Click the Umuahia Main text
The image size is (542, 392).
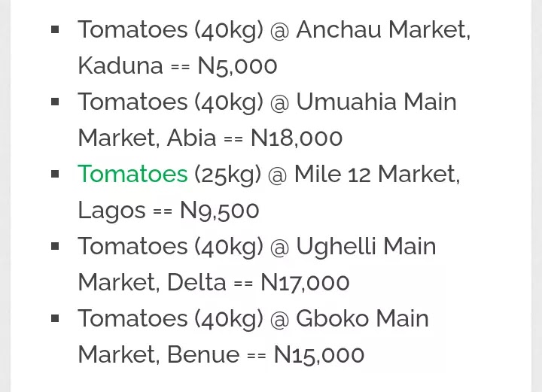[x=376, y=102]
